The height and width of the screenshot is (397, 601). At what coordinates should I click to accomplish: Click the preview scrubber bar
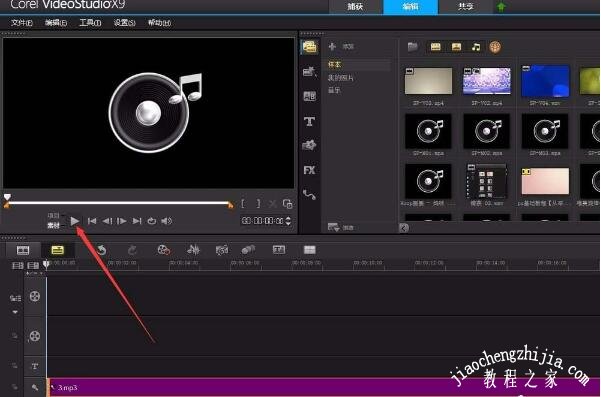[118, 203]
